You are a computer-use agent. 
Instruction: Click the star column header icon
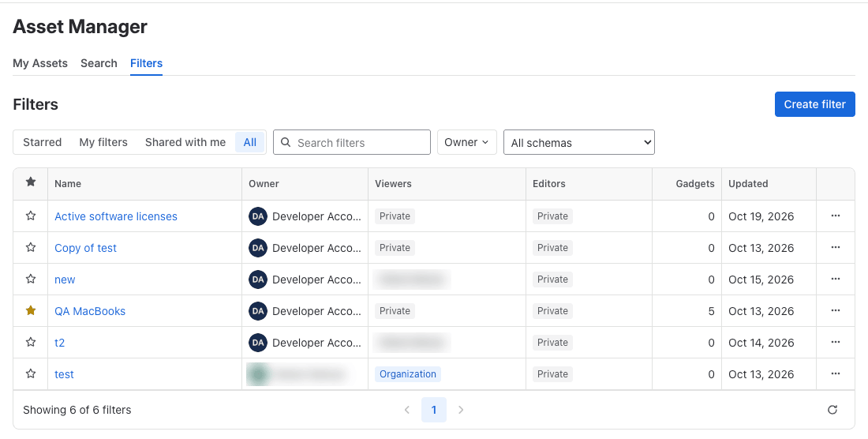(31, 182)
